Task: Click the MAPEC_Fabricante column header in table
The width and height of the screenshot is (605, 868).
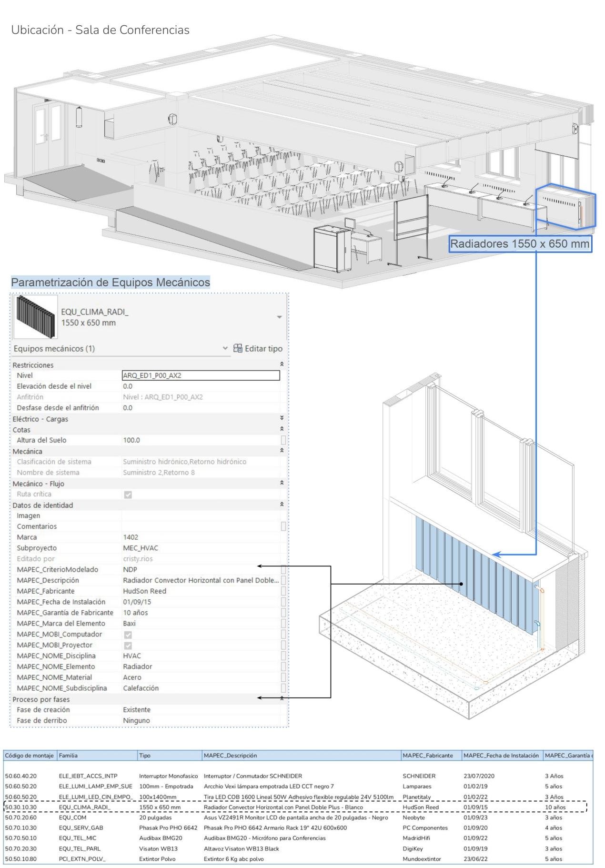Action: pos(431,756)
